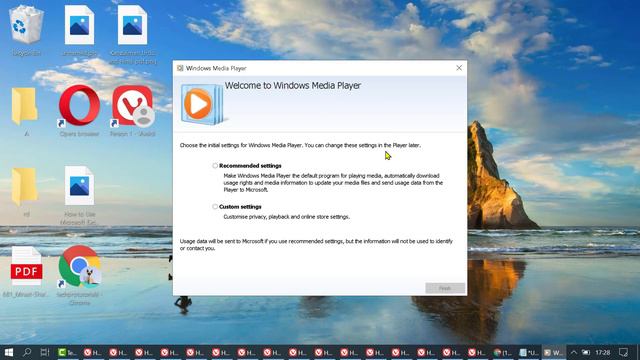640x360 pixels.
Task: Switch to the Notepad taskbar button
Action: (529, 352)
